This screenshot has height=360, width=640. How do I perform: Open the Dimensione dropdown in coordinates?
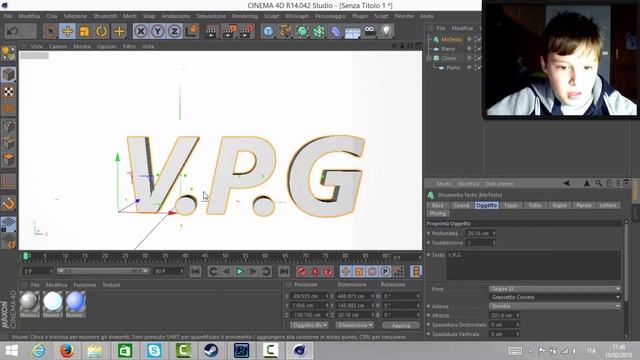(x=355, y=325)
